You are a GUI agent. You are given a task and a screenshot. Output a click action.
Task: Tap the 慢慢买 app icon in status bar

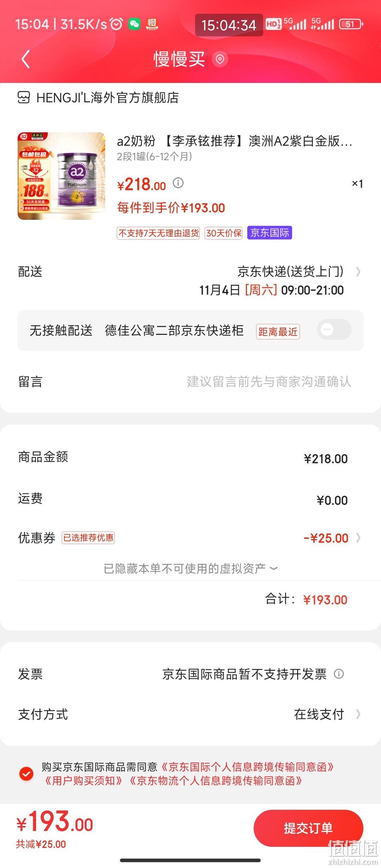pyautogui.click(x=152, y=24)
